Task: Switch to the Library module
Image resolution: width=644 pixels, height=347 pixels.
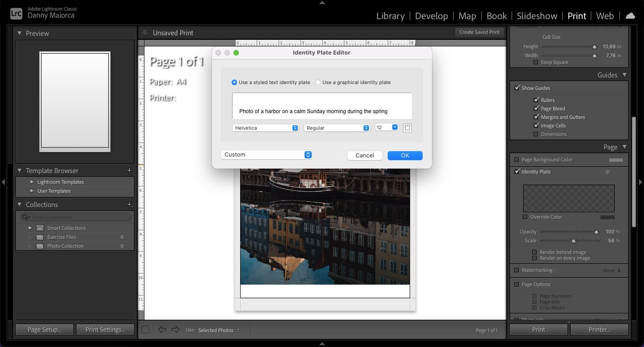Action: (x=390, y=16)
